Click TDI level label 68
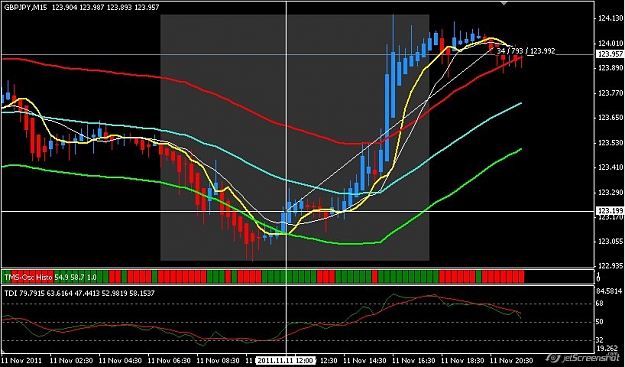 (599, 304)
